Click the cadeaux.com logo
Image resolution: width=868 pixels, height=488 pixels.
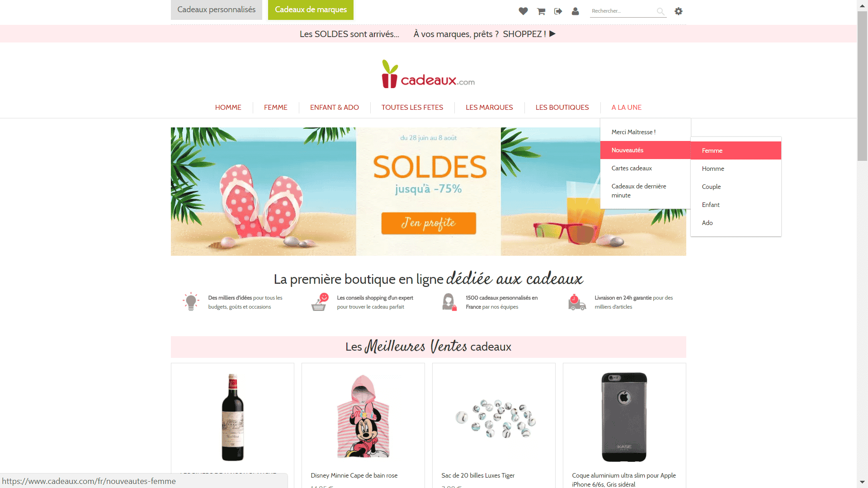428,75
